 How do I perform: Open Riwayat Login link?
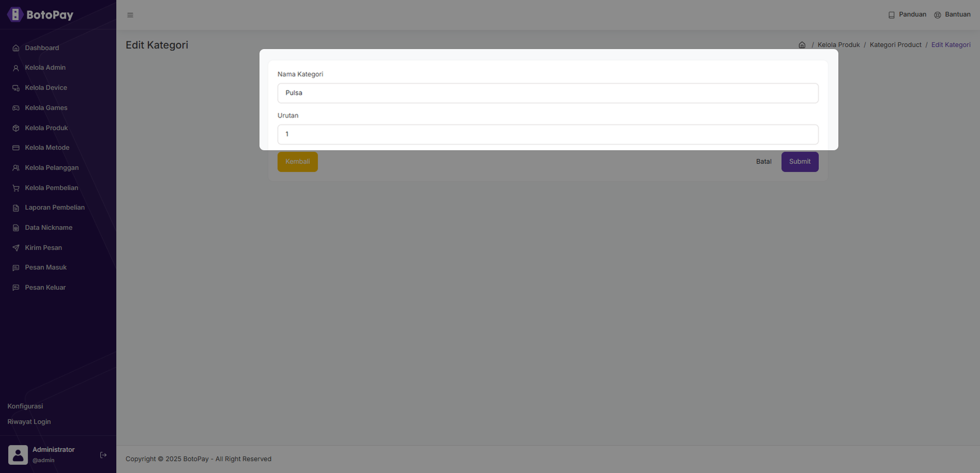[29, 422]
